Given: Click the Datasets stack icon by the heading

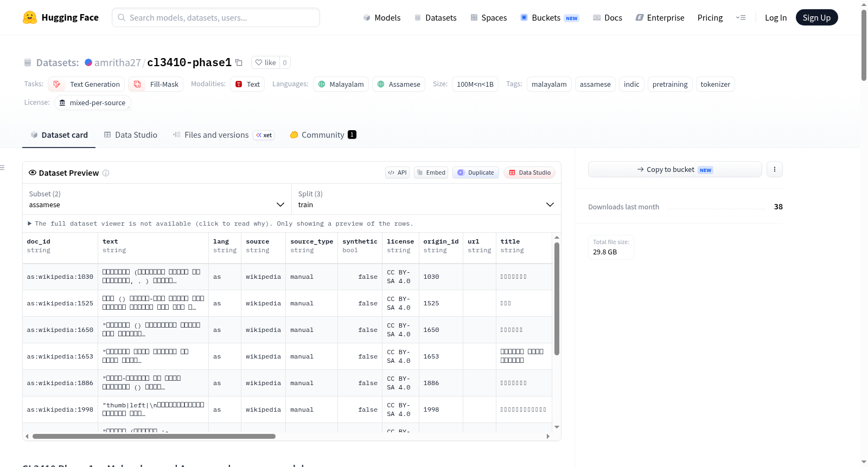Looking at the screenshot, I should (x=28, y=62).
